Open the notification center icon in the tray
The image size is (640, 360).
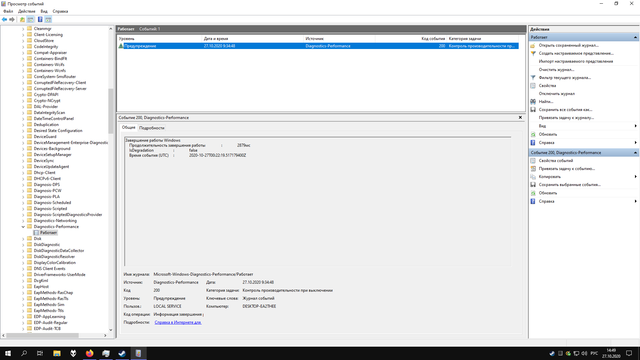pos(629,353)
